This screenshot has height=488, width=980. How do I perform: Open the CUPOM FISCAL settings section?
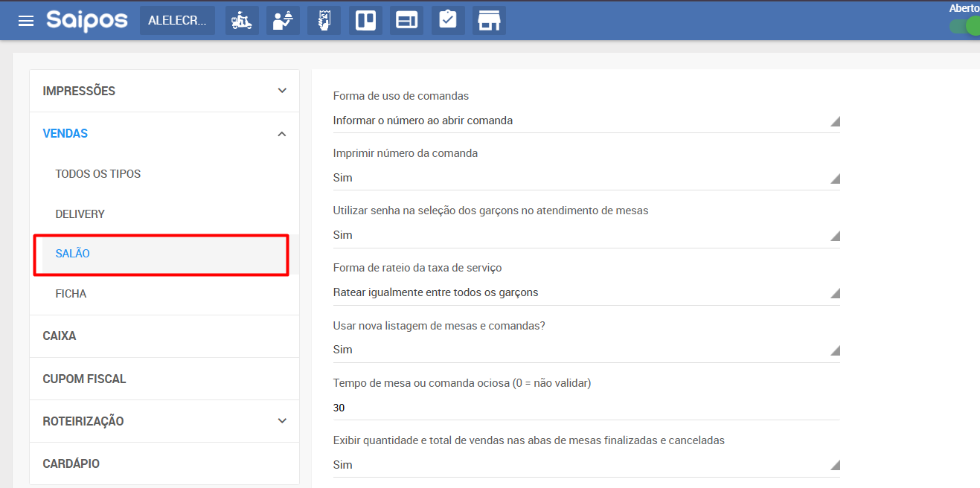tap(85, 379)
